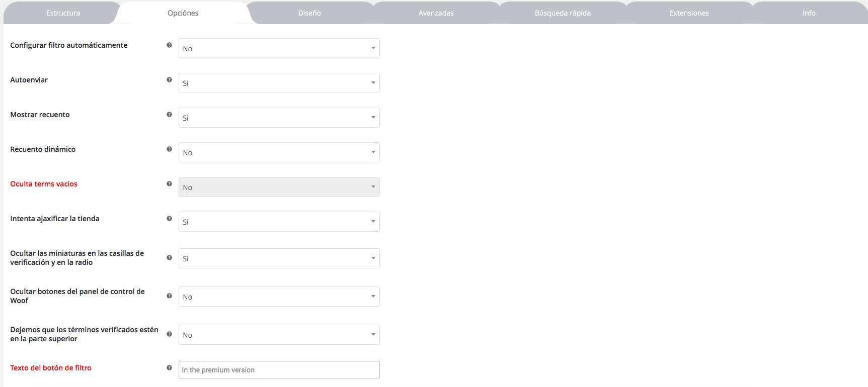Open disabled Oculta terms vacios dropdown
Screen dimensions: 868x387
279,187
